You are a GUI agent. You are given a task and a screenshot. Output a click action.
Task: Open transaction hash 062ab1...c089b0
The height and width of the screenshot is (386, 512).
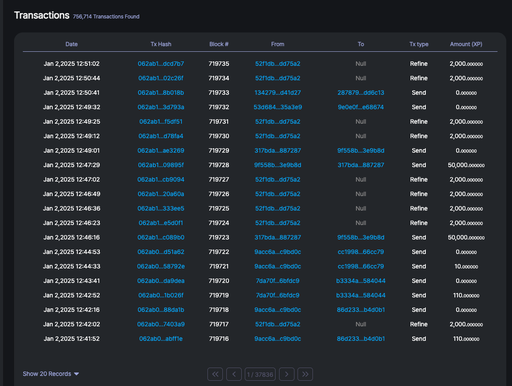[x=161, y=237]
